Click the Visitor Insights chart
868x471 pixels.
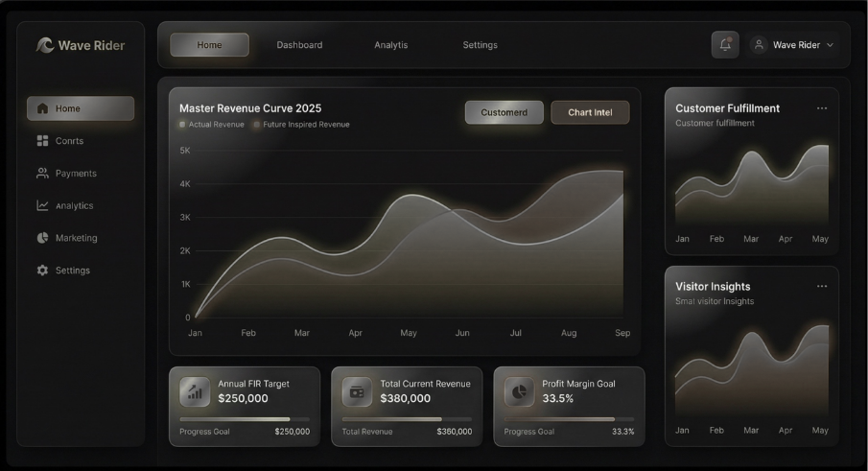(x=752, y=371)
